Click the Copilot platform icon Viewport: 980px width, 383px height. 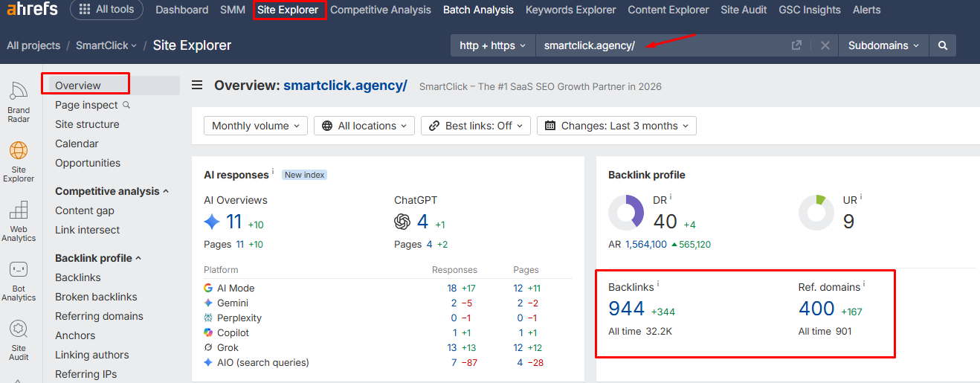click(x=208, y=332)
